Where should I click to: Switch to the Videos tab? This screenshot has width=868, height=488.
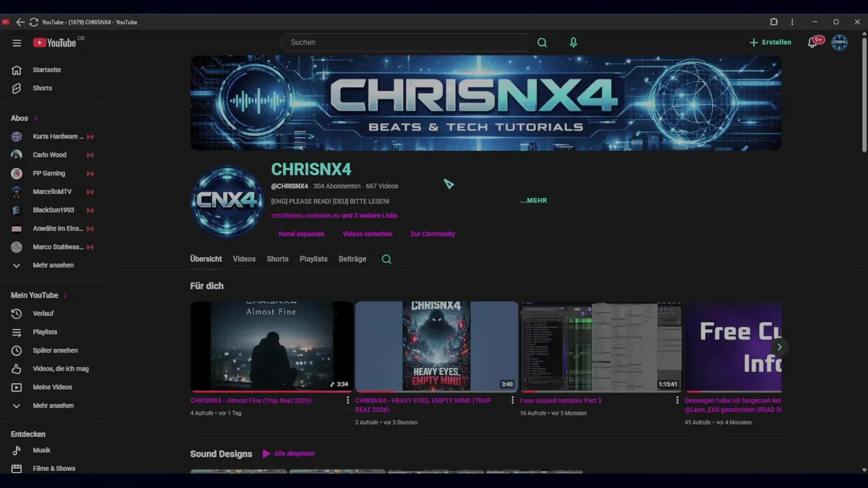[244, 259]
